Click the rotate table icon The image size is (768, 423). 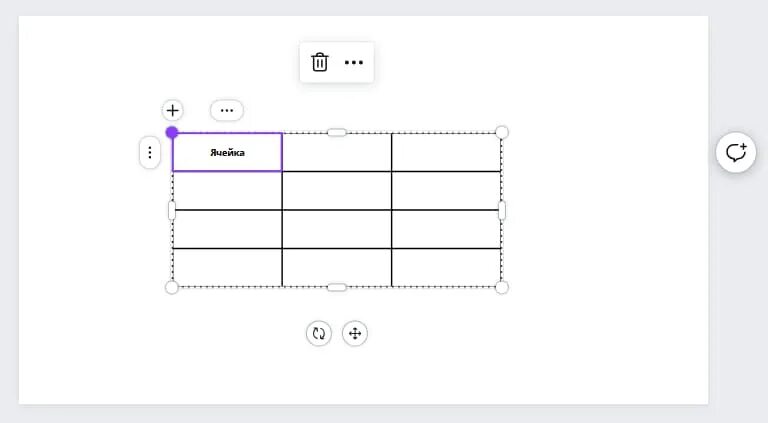(x=319, y=333)
